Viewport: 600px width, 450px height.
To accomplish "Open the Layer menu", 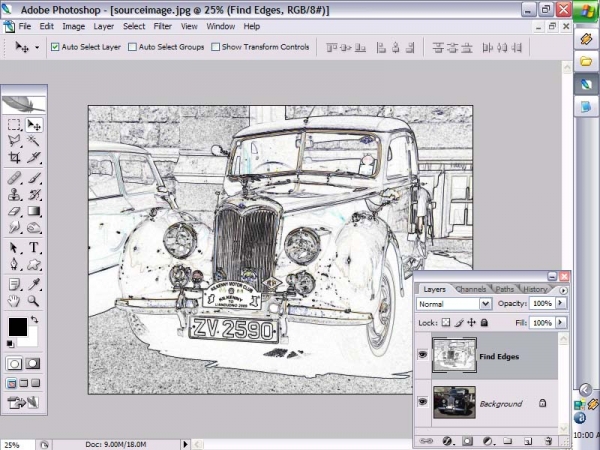I will click(104, 26).
